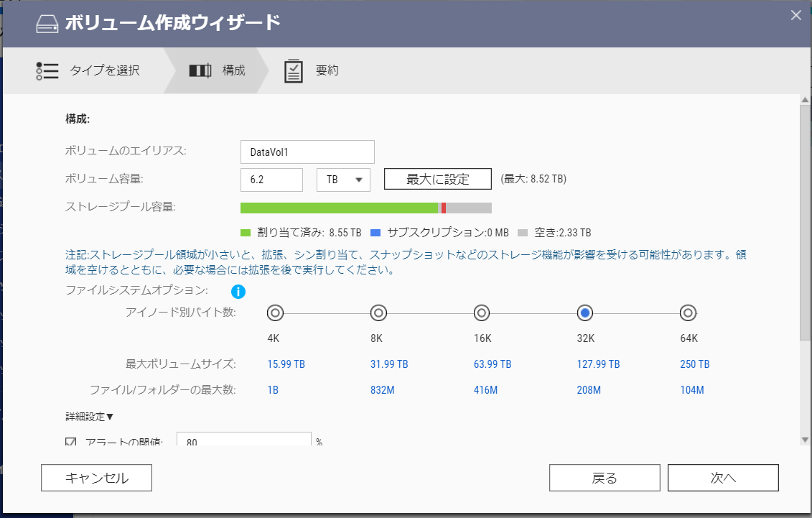Click the (最大: 8.52 TB) text
The image size is (812, 518).
pyautogui.click(x=533, y=179)
